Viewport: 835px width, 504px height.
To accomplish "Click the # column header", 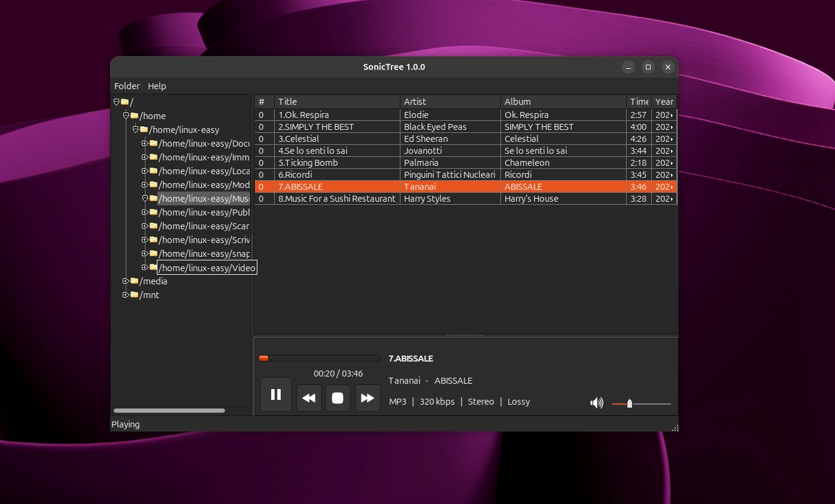I will pyautogui.click(x=265, y=102).
